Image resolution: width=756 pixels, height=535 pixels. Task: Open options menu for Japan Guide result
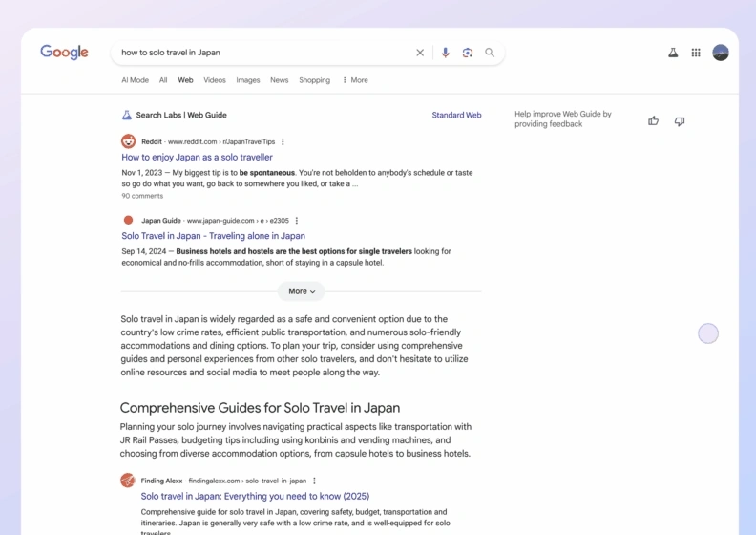click(x=297, y=221)
